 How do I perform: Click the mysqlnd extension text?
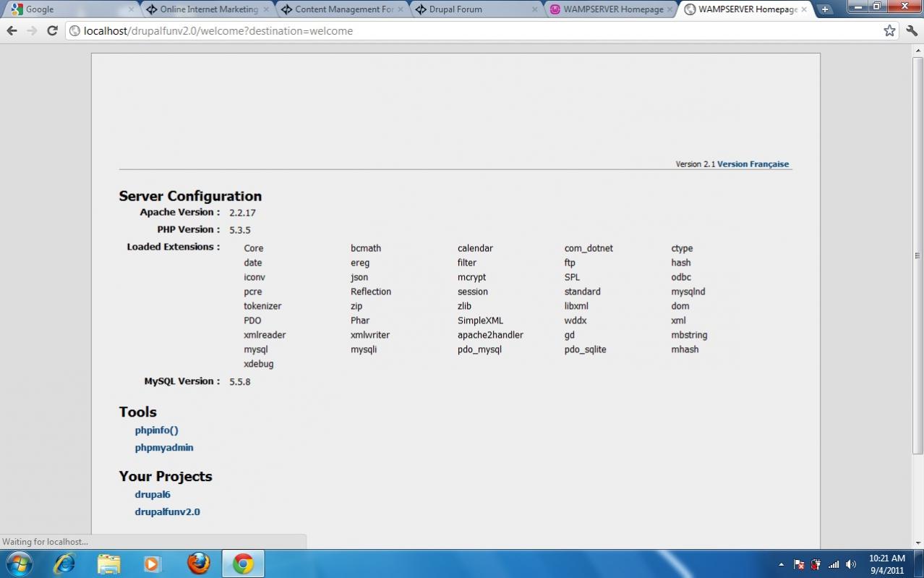(688, 292)
